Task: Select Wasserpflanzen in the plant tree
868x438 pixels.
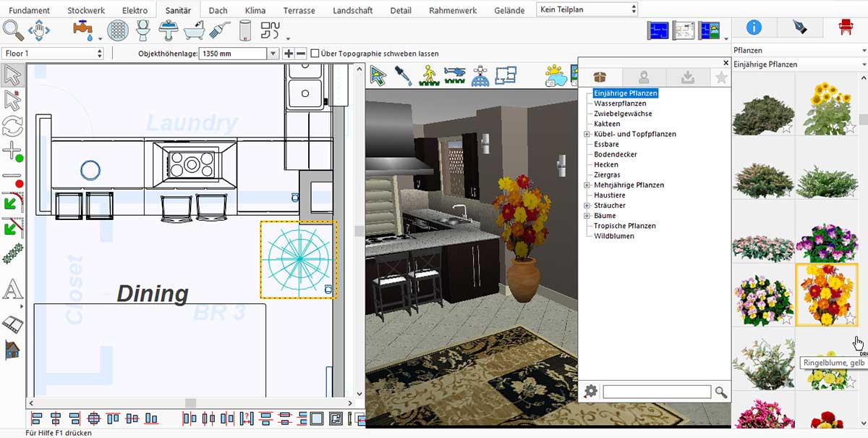Action: pos(620,104)
